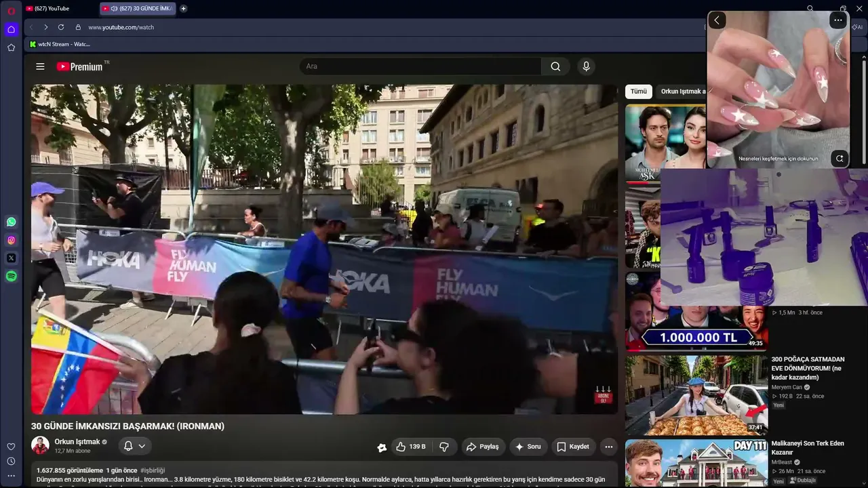Open a new tab with the plus button
The image size is (868, 488).
point(183,9)
